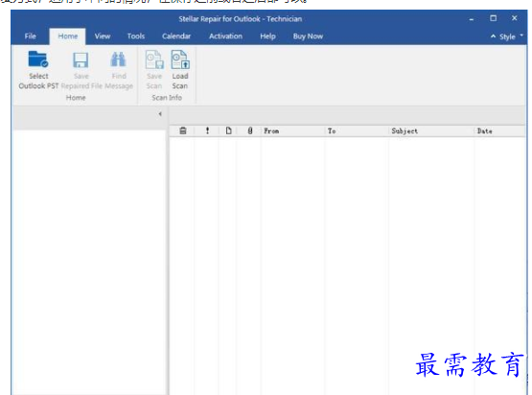This screenshot has width=532, height=395.
Task: Click the Find Message binoculars icon
Action: click(x=119, y=59)
